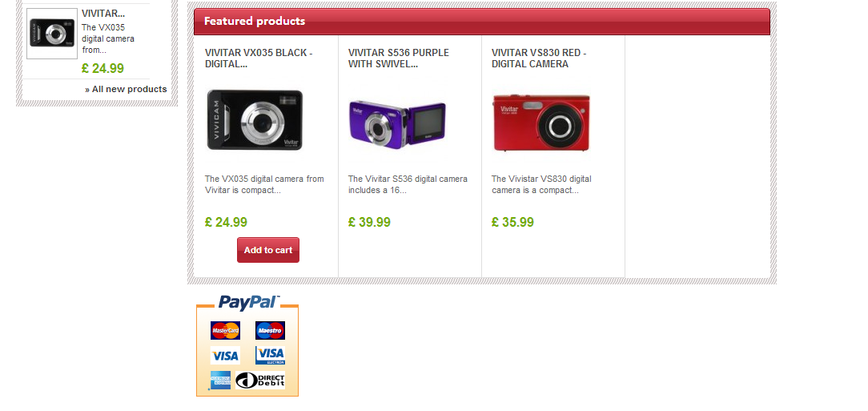Open the All new products link
868x411 pixels.
[126, 89]
